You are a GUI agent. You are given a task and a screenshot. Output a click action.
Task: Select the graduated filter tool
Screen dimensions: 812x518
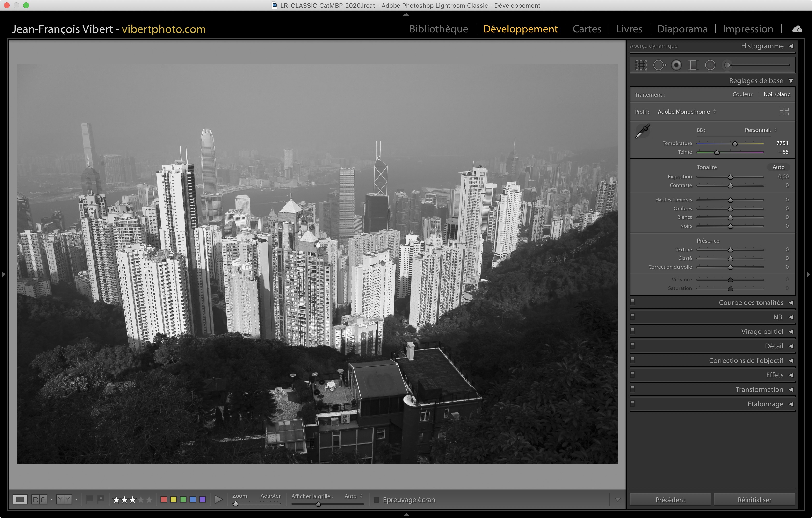[693, 65]
